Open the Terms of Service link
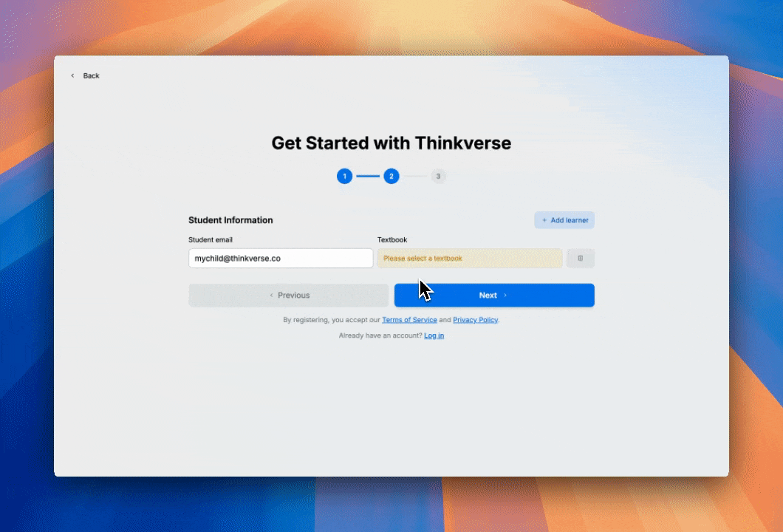Screen dimensions: 783x532 (409, 320)
